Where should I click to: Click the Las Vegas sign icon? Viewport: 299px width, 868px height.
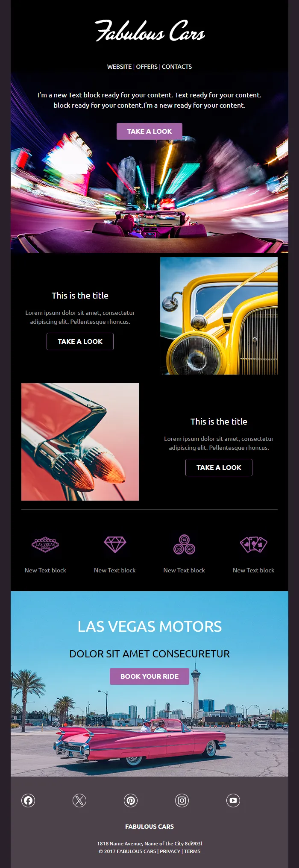pos(45,545)
